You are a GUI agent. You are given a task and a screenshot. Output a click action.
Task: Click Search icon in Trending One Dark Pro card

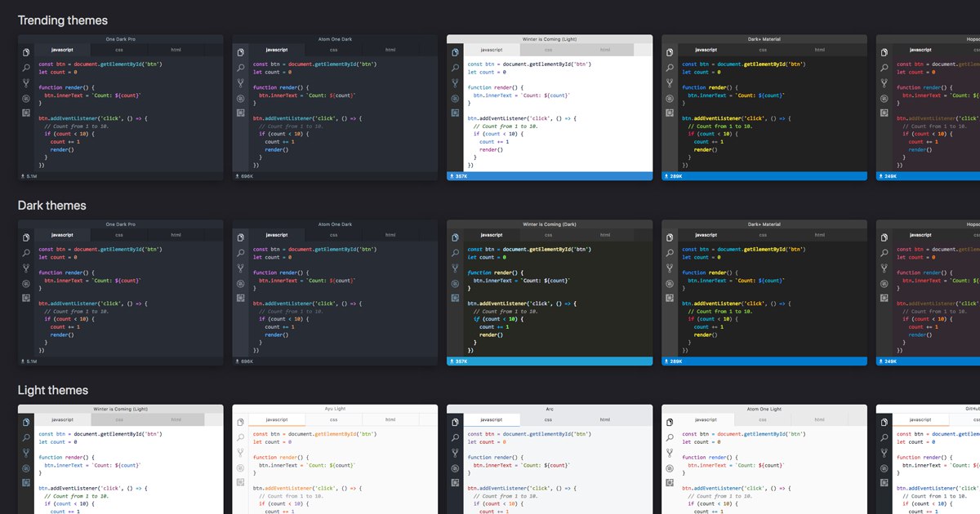pyautogui.click(x=26, y=68)
